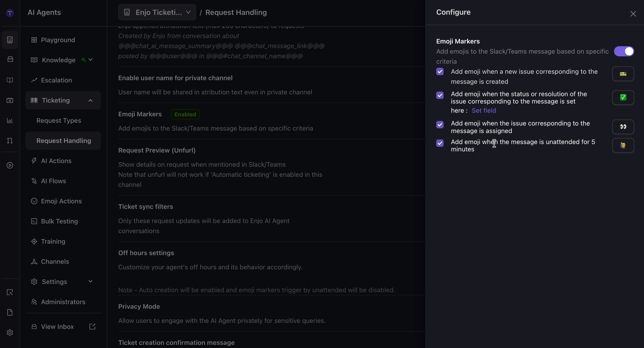
Task: Open the AI Flows sidebar item
Action: 53,181
